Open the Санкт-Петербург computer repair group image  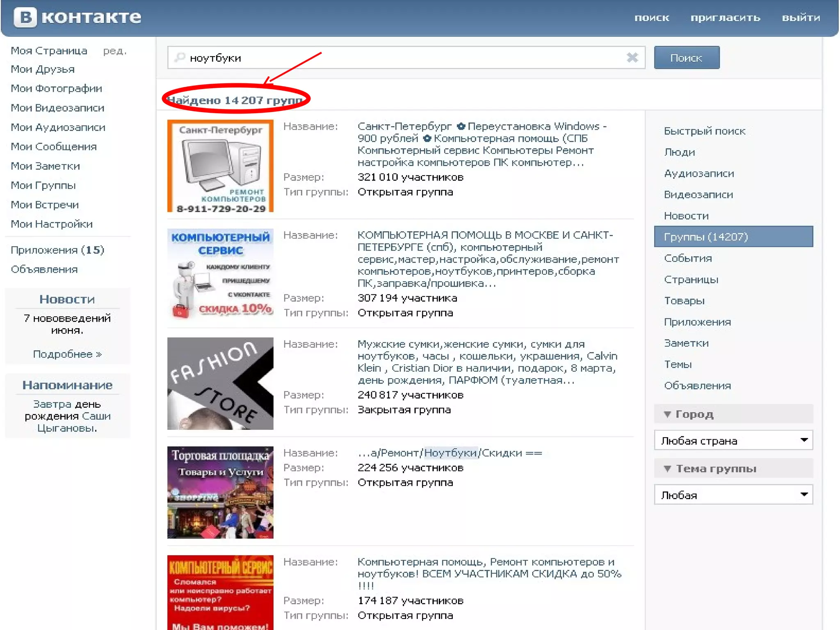220,166
